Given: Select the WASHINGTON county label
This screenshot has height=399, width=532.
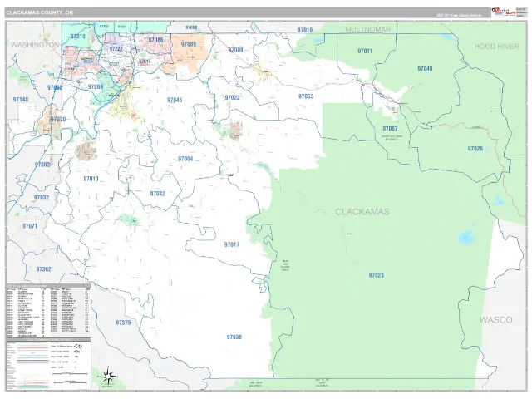Looking at the screenshot, I should click(x=35, y=45).
